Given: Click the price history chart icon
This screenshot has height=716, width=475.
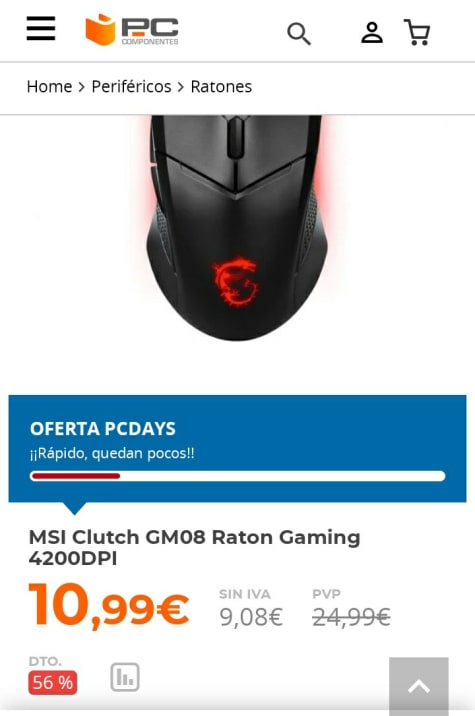Looking at the screenshot, I should (125, 677).
